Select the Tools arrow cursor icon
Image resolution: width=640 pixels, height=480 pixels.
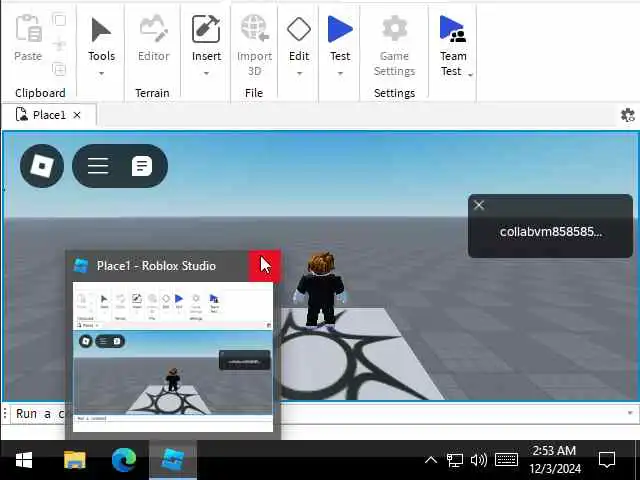point(101,30)
